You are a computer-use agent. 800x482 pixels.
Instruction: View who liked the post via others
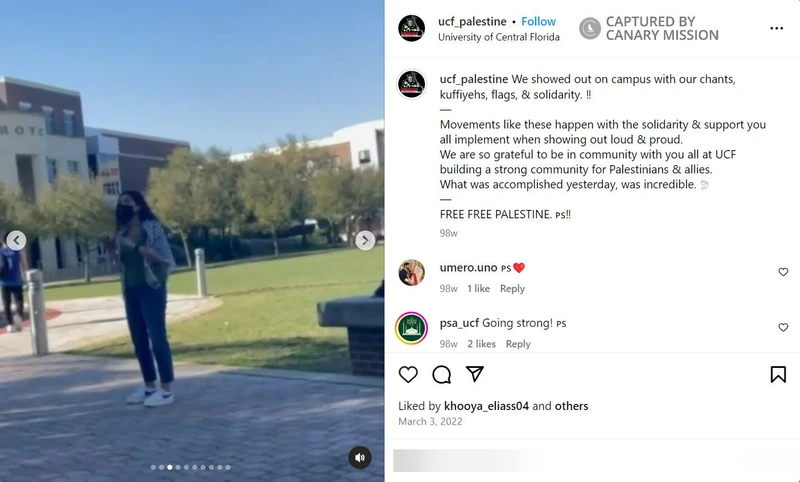(x=571, y=406)
